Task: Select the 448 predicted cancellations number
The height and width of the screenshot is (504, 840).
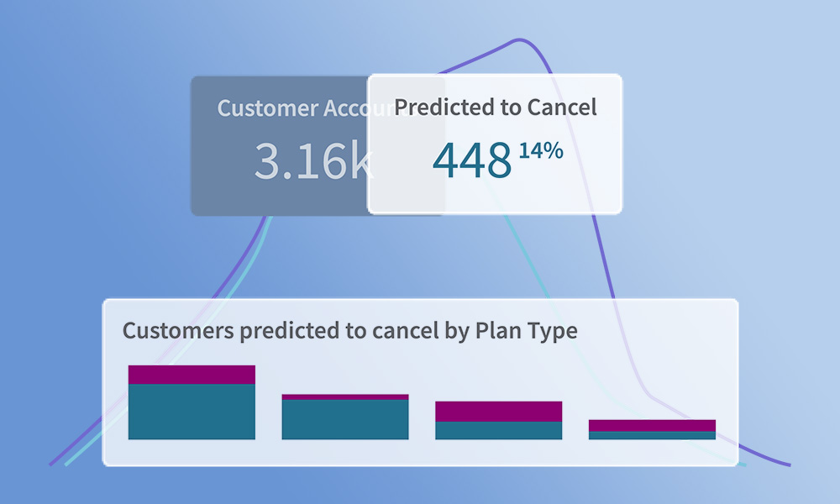Action: pyautogui.click(x=471, y=160)
